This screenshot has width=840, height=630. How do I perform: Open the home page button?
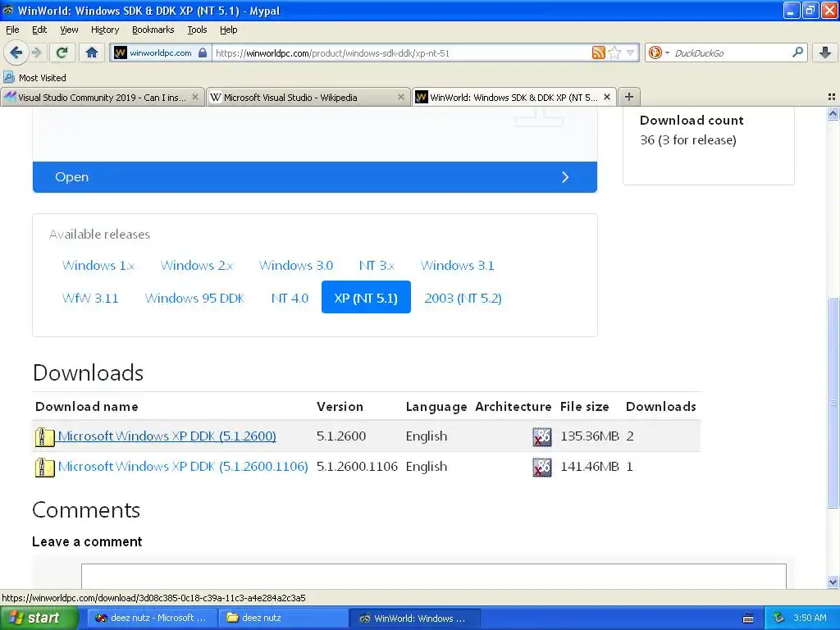92,52
